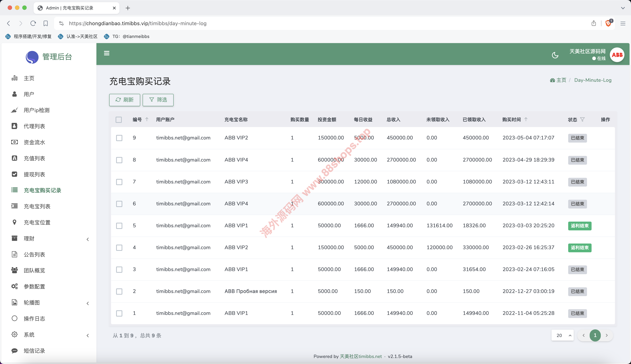Reload the page with browser refresh icon
Screen dimensions: 631x364
pyautogui.click(x=33, y=23)
